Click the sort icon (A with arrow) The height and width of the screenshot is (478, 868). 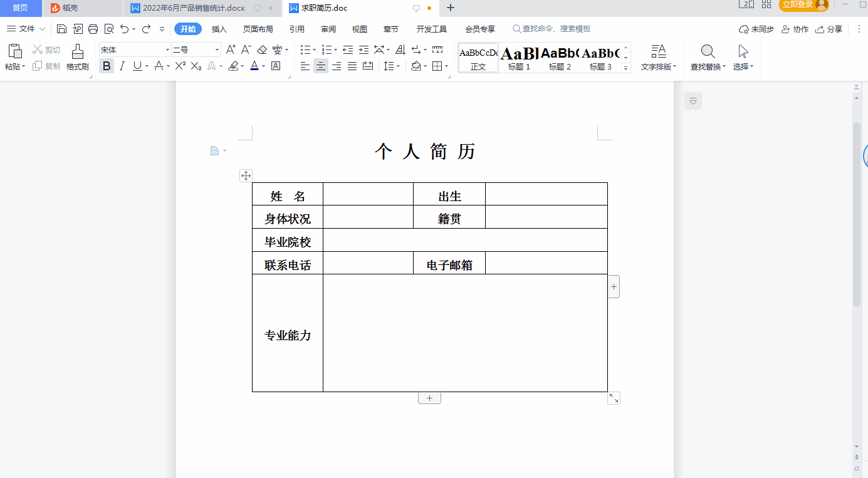[x=401, y=49]
